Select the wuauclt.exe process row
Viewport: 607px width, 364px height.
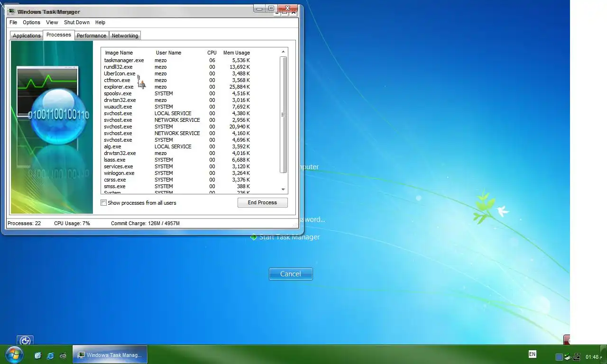pyautogui.click(x=177, y=107)
